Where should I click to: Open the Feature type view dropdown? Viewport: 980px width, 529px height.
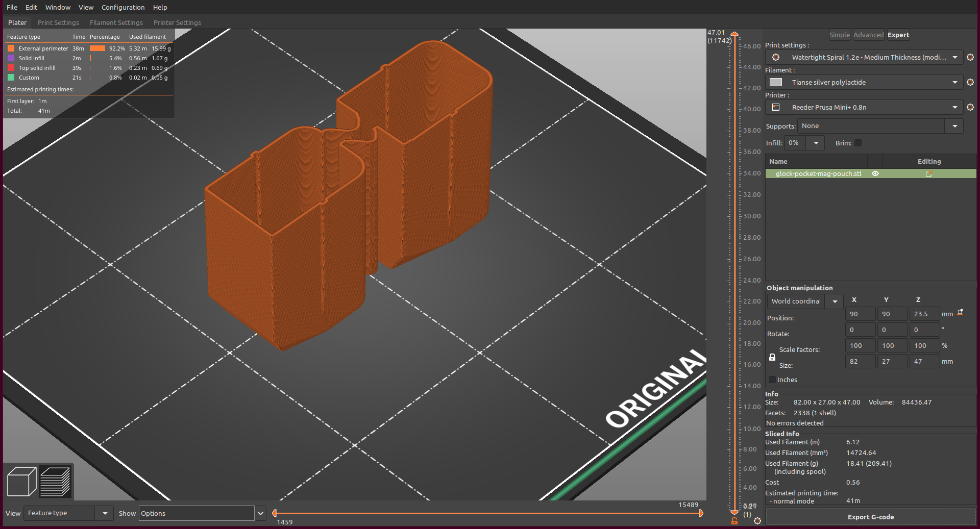pos(105,513)
